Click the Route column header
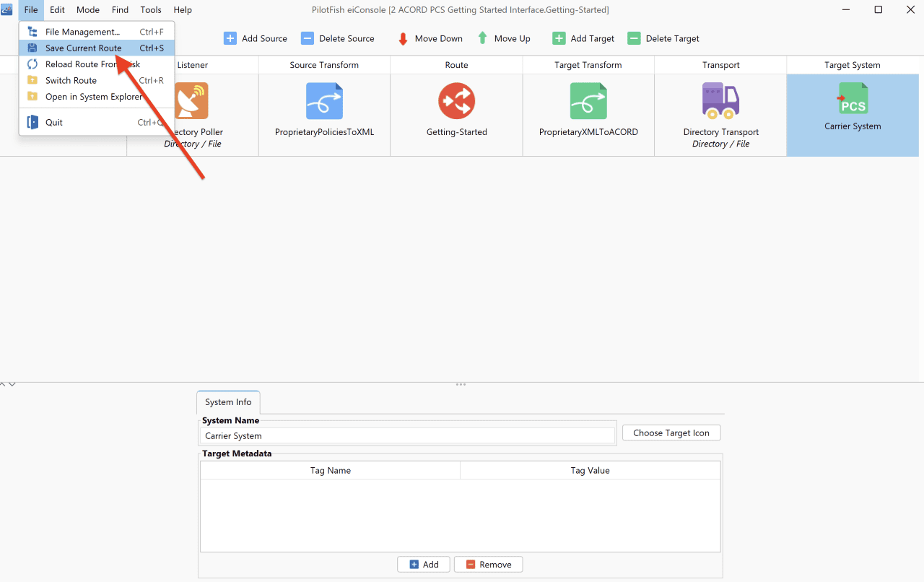 point(456,65)
